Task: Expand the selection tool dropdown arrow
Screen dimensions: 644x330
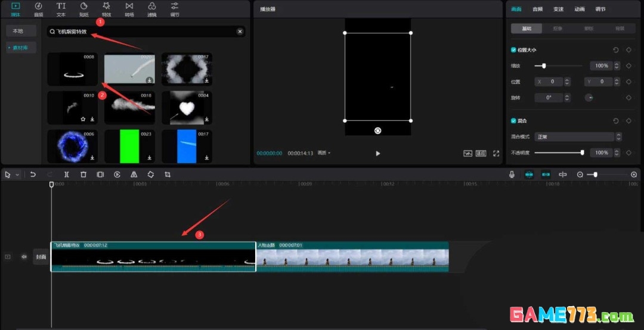Action: coord(17,175)
